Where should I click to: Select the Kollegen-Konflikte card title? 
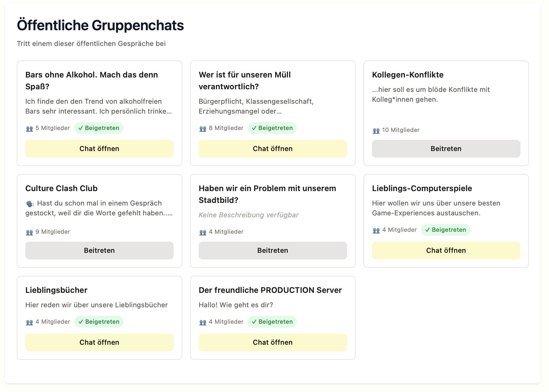[x=408, y=75]
